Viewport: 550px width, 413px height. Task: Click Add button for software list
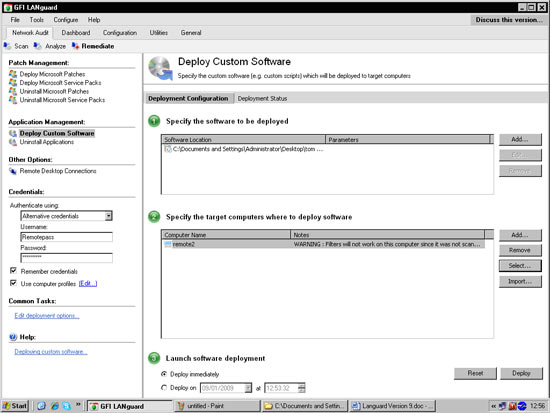520,139
